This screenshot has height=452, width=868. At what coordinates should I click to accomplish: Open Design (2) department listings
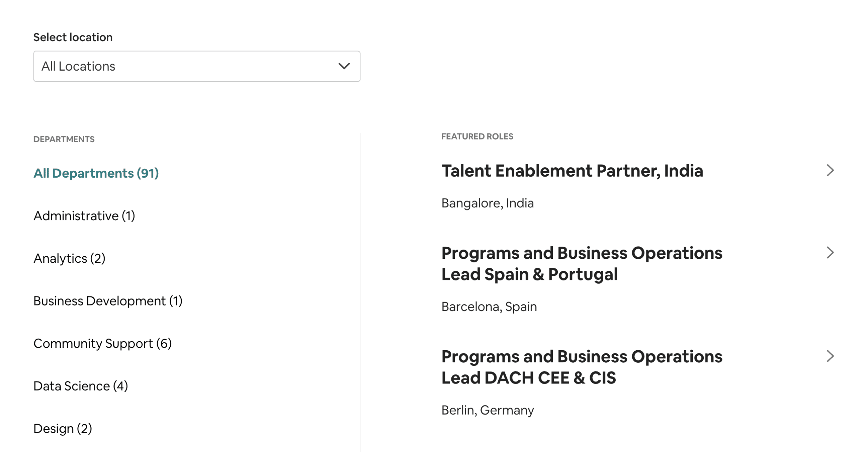tap(63, 429)
